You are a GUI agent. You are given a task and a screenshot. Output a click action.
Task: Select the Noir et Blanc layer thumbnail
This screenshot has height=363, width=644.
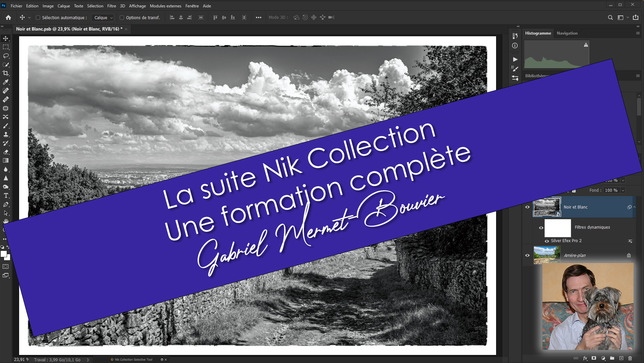click(x=547, y=207)
